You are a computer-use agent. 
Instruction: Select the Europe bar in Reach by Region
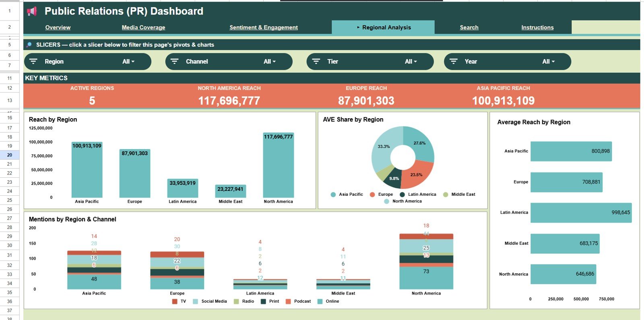[135, 173]
